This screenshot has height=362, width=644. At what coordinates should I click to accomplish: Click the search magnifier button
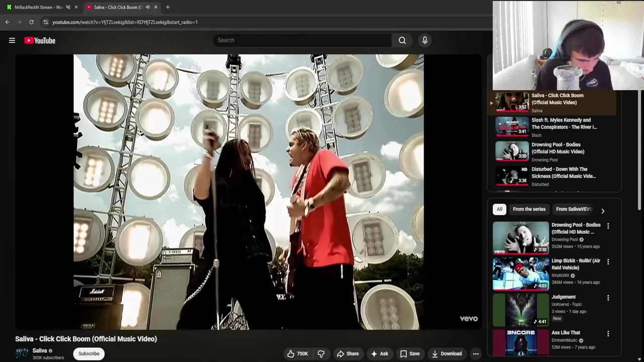[402, 40]
